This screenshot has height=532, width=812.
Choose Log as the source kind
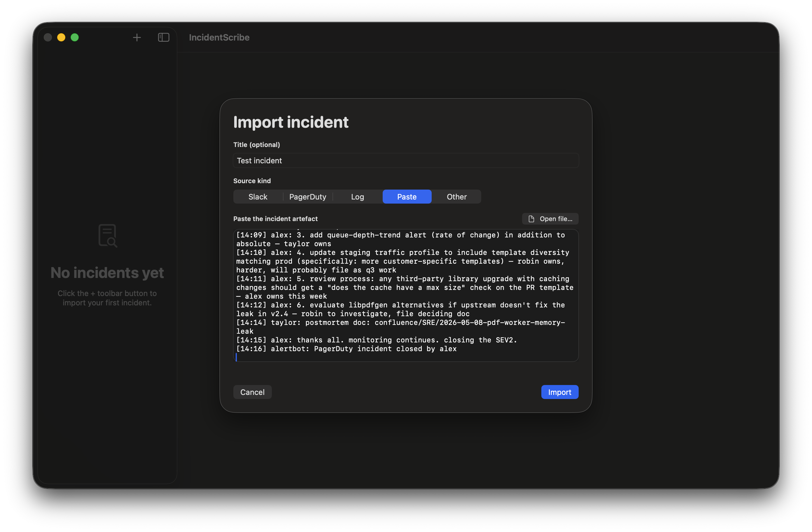coord(358,197)
